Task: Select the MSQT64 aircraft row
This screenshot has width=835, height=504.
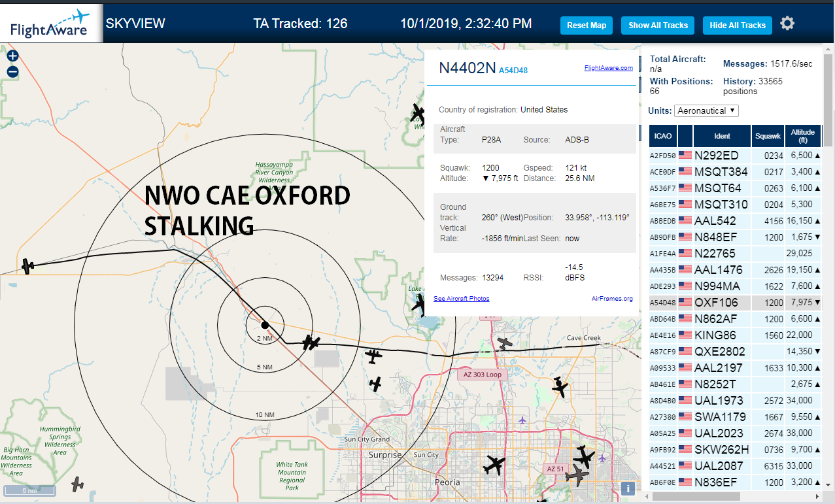Action: (735, 188)
